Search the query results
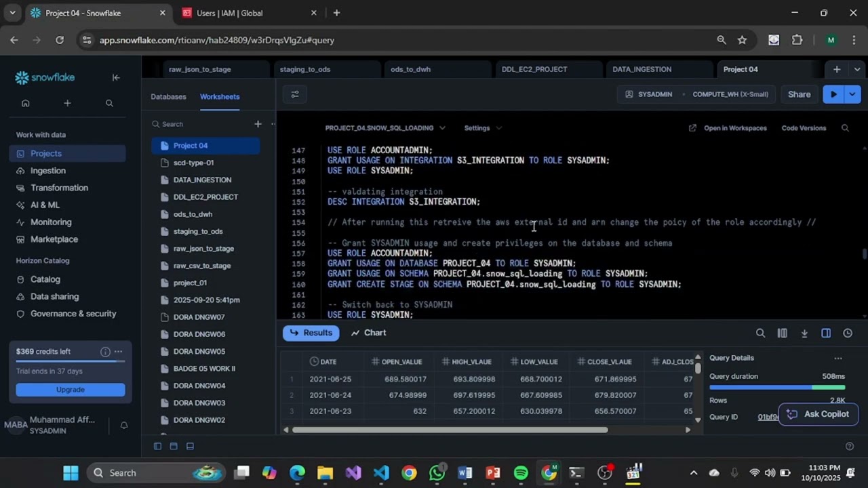The width and height of the screenshot is (868, 488). click(x=760, y=333)
